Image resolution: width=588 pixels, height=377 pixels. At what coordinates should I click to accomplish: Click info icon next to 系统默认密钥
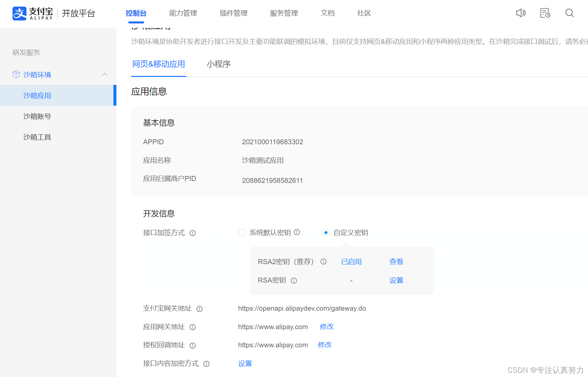click(297, 232)
